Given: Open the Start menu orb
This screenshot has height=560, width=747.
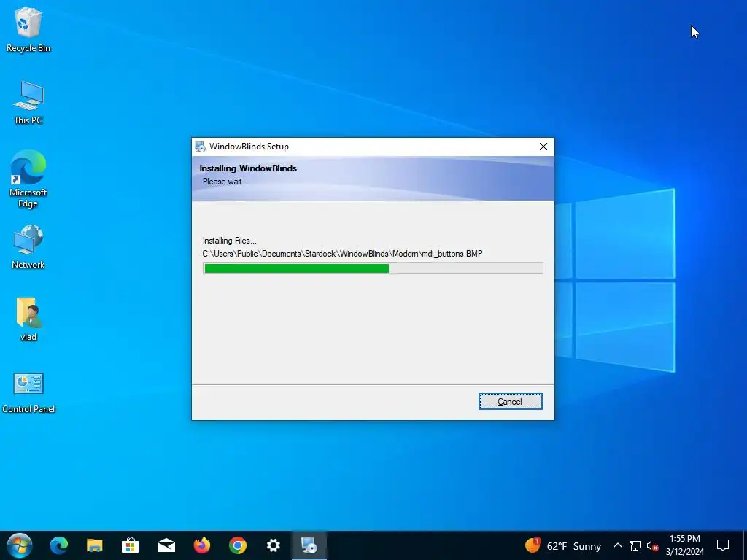Looking at the screenshot, I should coord(20,545).
